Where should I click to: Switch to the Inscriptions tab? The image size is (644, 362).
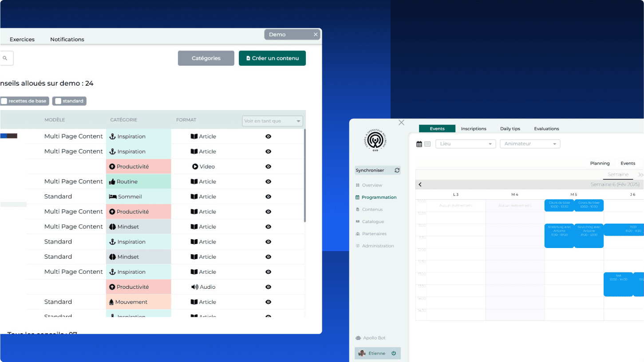(x=473, y=129)
